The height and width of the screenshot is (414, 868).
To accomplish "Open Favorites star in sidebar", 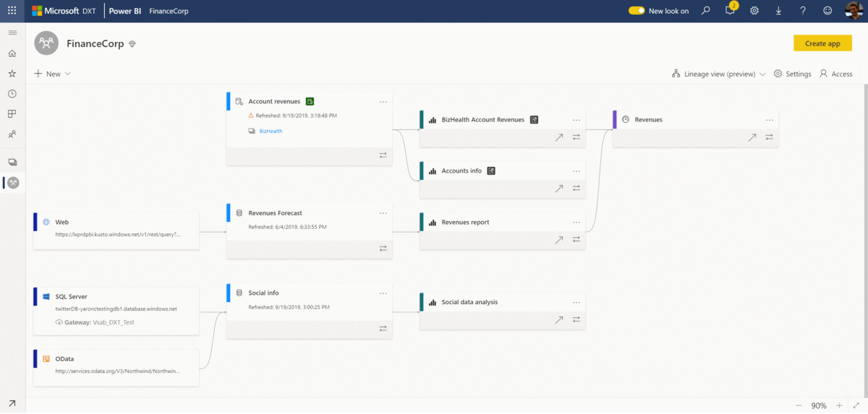I will (x=12, y=74).
